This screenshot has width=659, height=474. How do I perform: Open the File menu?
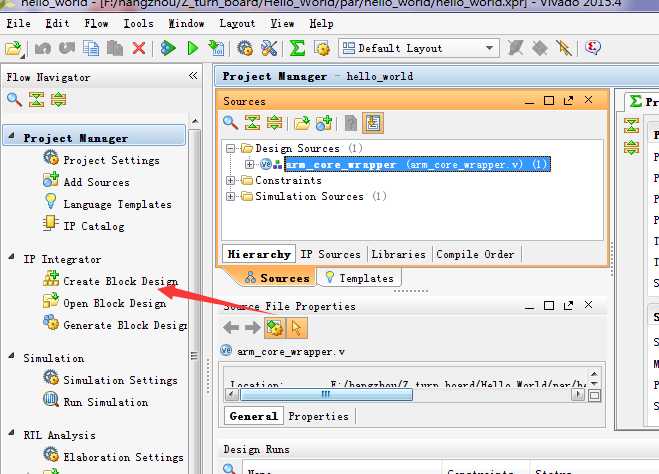coord(18,24)
